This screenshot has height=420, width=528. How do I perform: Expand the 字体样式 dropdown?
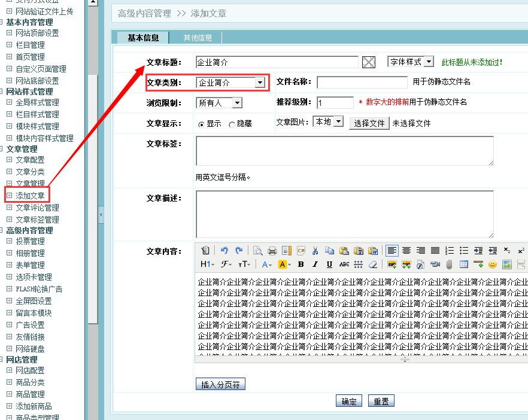429,62
